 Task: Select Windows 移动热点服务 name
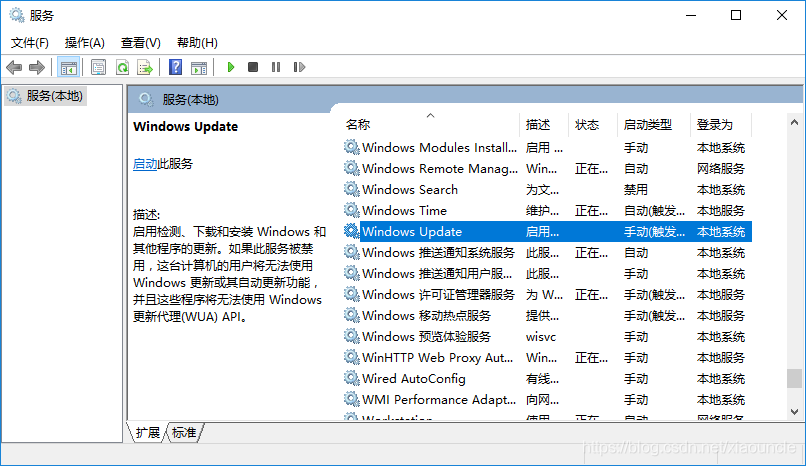427,315
